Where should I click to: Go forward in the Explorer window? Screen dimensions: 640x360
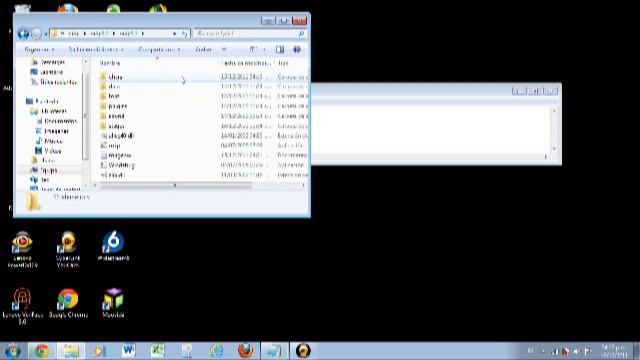pyautogui.click(x=36, y=33)
